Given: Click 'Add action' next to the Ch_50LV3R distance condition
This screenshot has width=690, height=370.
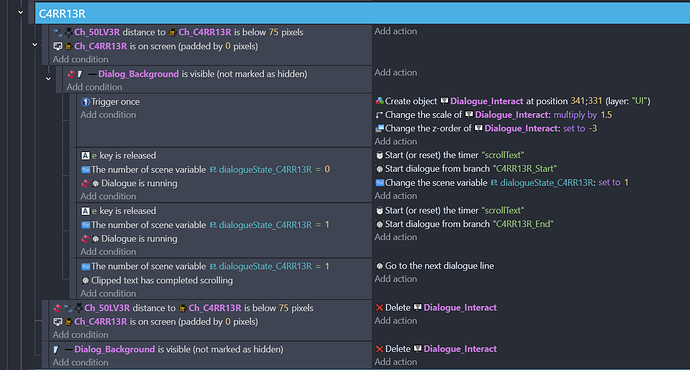Looking at the screenshot, I should (x=396, y=31).
